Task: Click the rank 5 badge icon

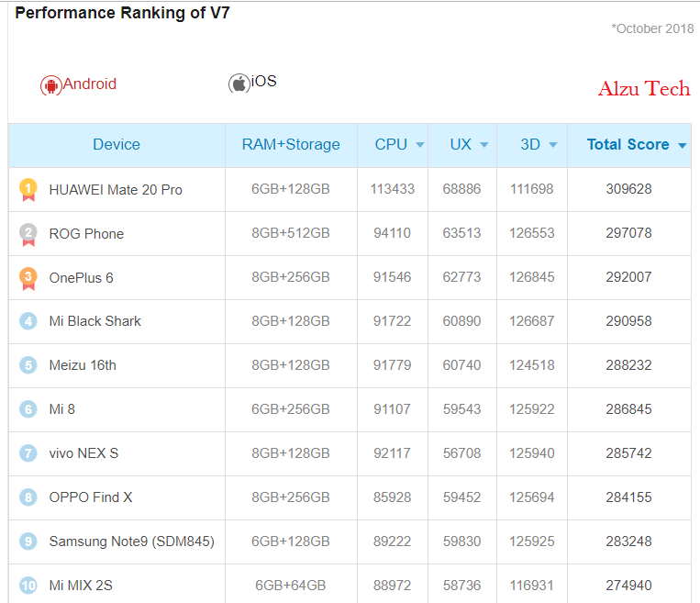Action: tap(28, 365)
